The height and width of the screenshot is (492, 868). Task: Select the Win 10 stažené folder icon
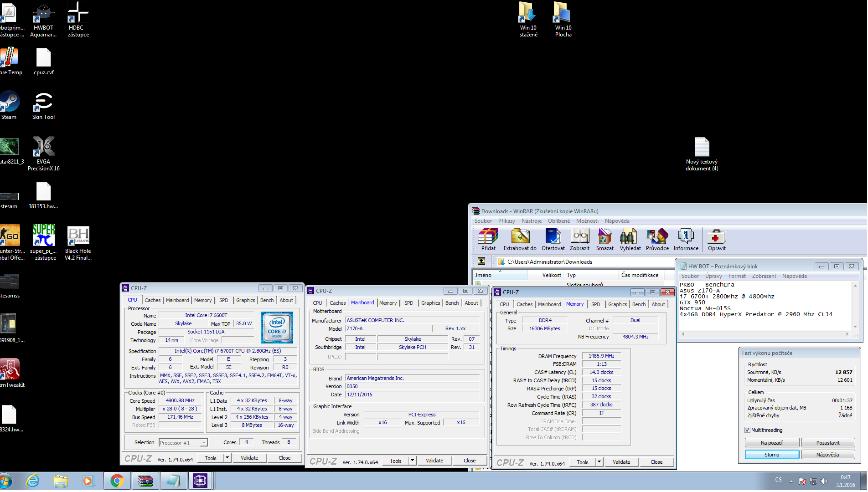click(x=528, y=20)
